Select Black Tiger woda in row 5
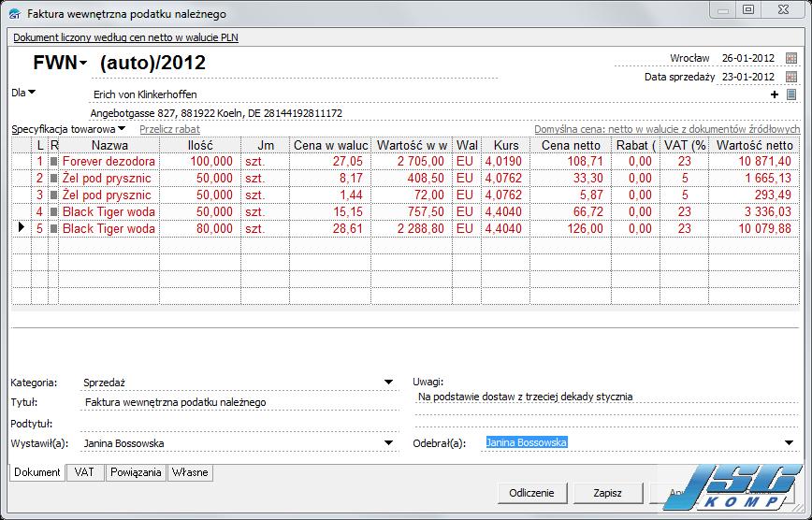 109,228
